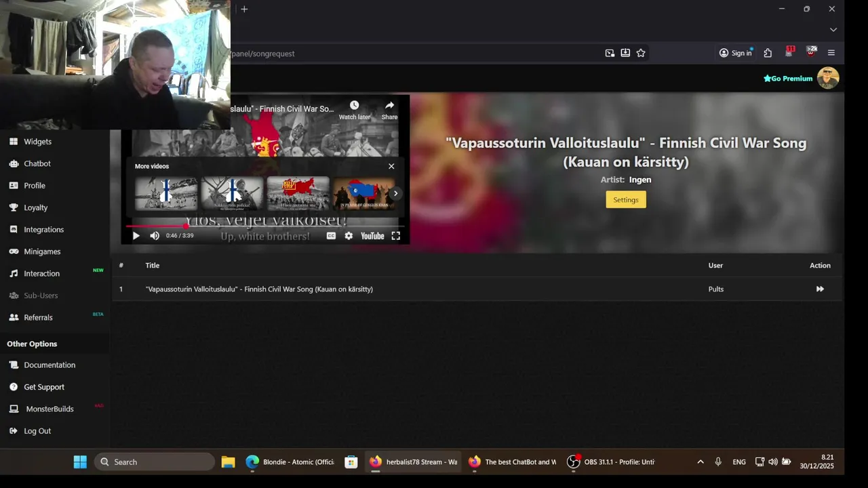Click the ENG language indicator

[x=739, y=462]
